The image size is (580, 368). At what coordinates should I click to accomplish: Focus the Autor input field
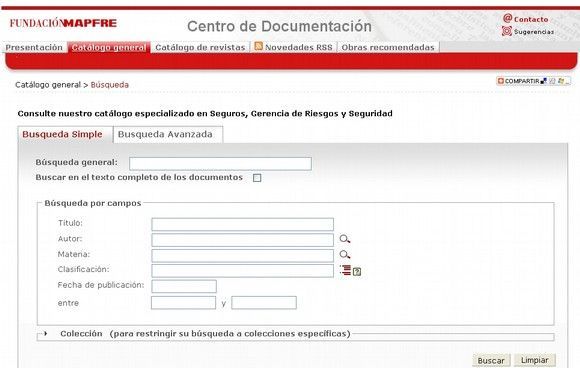242,240
